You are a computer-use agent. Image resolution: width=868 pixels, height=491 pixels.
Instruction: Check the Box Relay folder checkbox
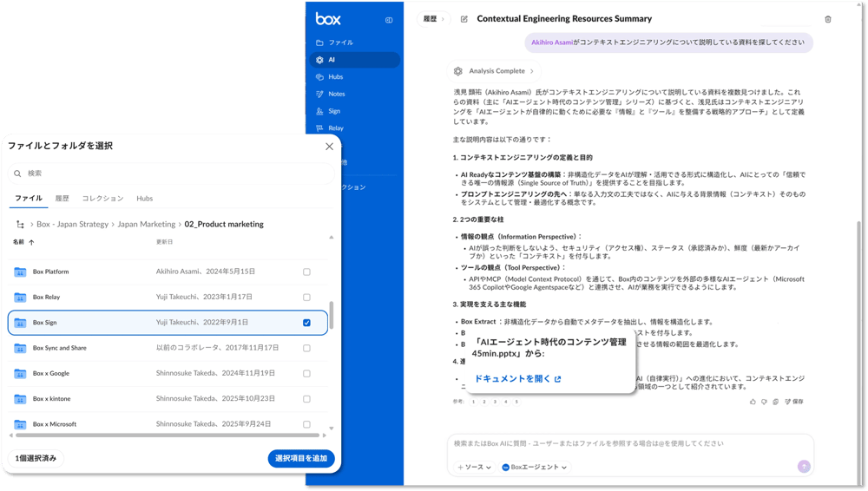coord(306,298)
